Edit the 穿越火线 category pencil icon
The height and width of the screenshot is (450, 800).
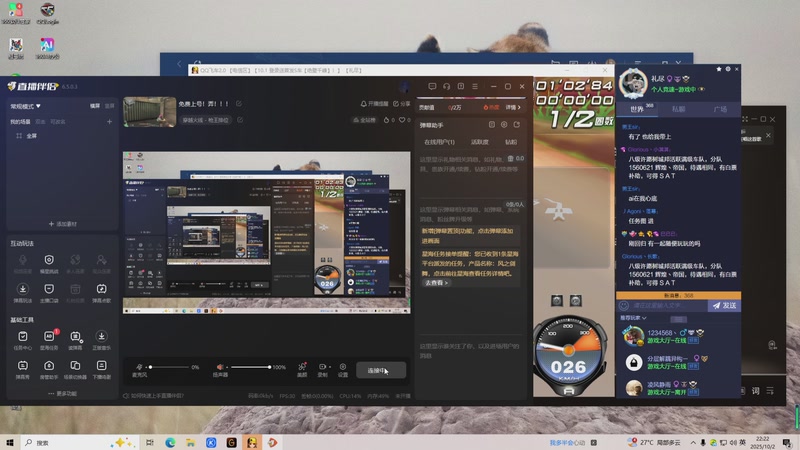point(240,120)
